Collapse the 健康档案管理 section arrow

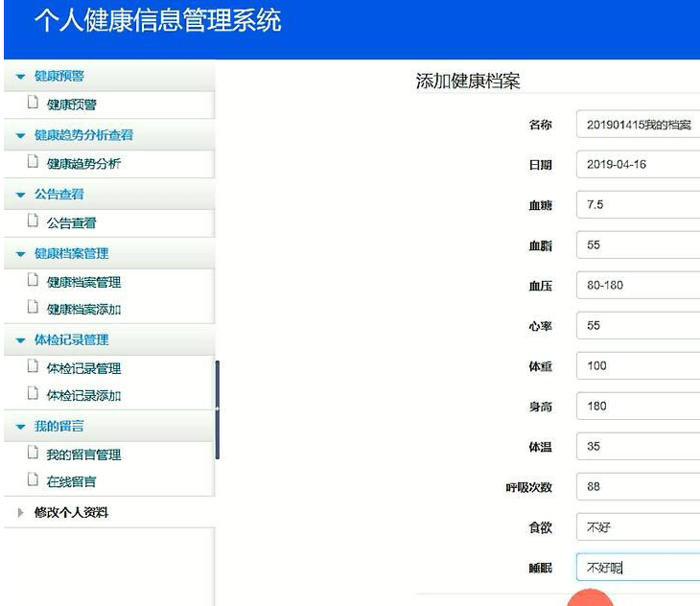coord(20,254)
